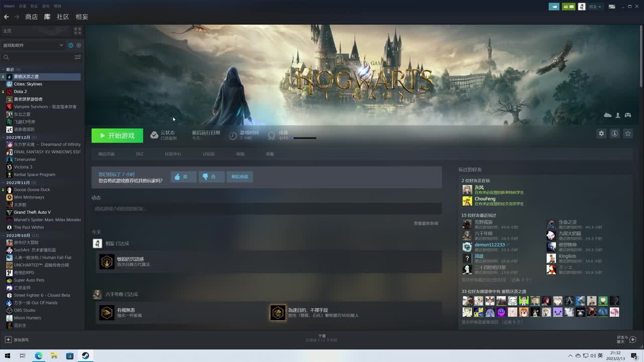Image resolution: width=644 pixels, height=362 pixels.
Task: Open the Windows Start menu
Action: (8, 356)
